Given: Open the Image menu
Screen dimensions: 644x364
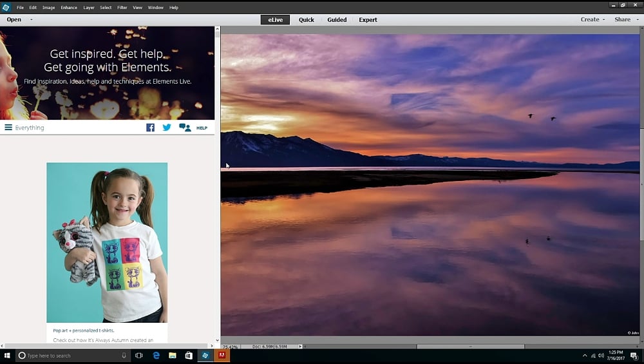Looking at the screenshot, I should pyautogui.click(x=48, y=7).
